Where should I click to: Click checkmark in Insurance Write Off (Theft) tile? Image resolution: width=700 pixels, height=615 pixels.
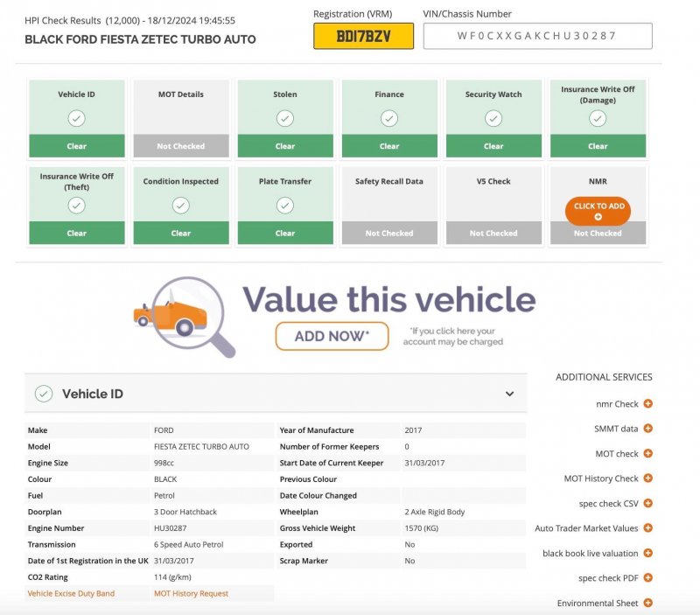(x=77, y=206)
